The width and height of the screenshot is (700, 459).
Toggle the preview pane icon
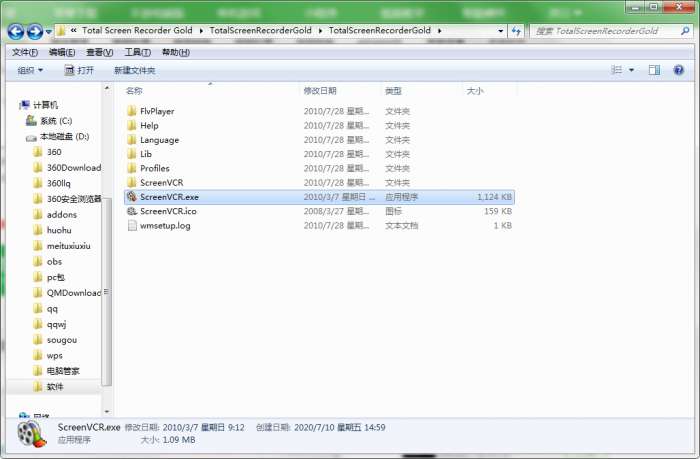coord(654,70)
